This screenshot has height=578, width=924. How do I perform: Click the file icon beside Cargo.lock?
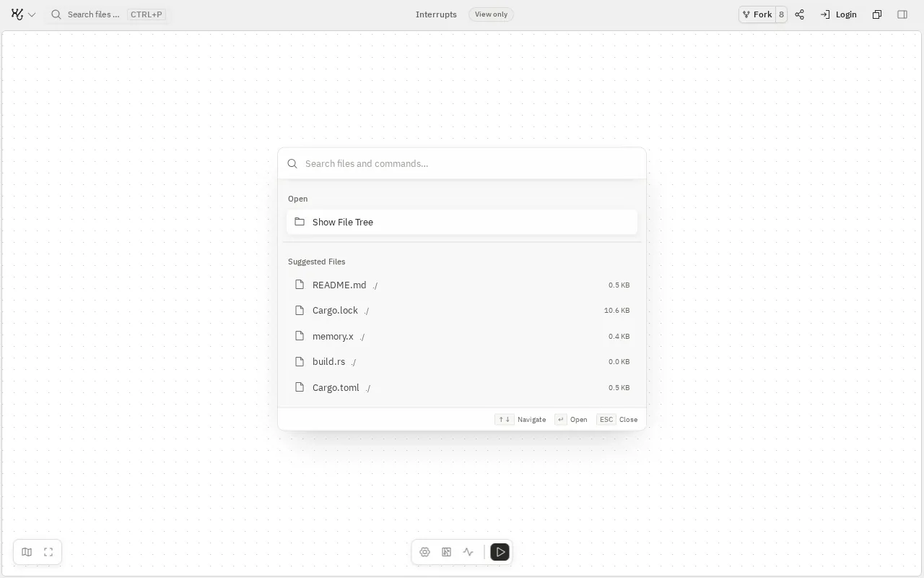(x=300, y=311)
